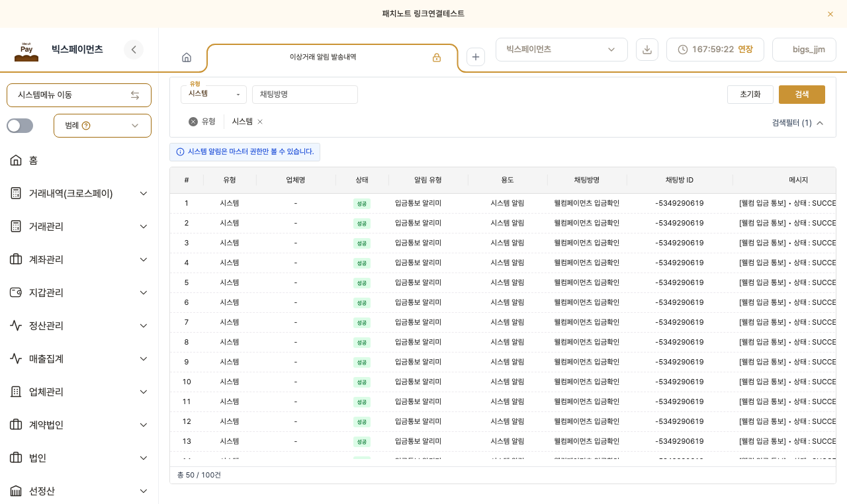This screenshot has height=504, width=847.
Task: Remove the 유형 filter with the circle x
Action: click(x=193, y=122)
